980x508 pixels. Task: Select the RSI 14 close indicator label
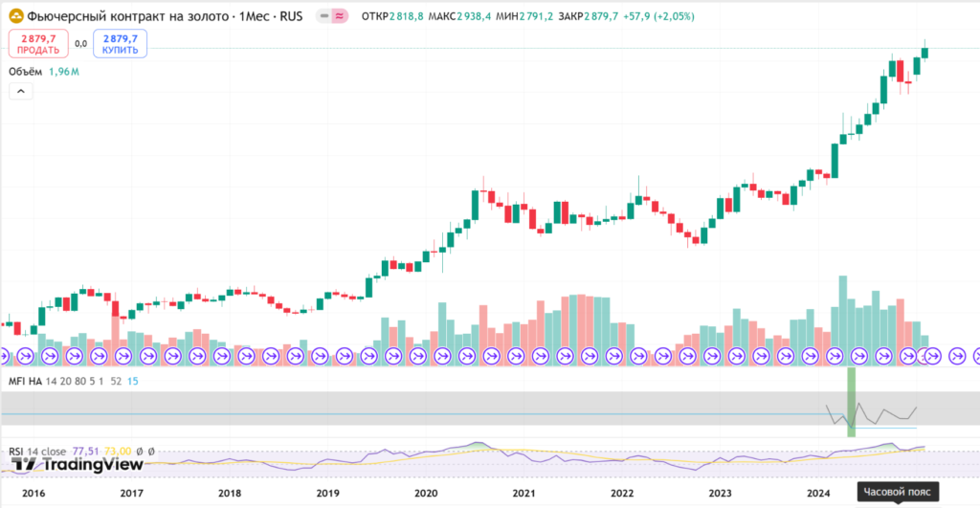point(37,452)
